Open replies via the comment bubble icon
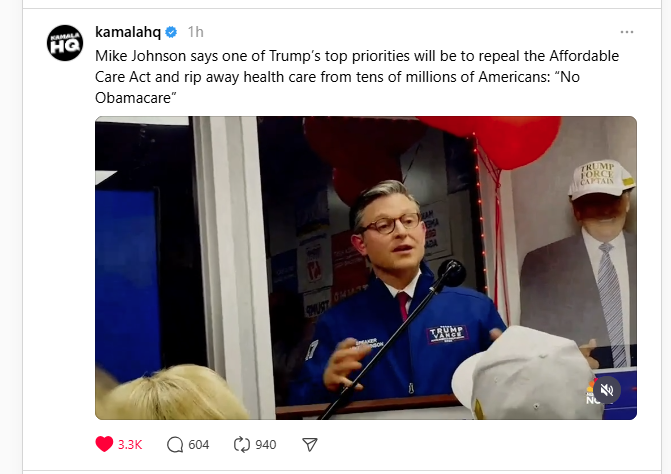Image resolution: width=671 pixels, height=474 pixels. click(175, 444)
